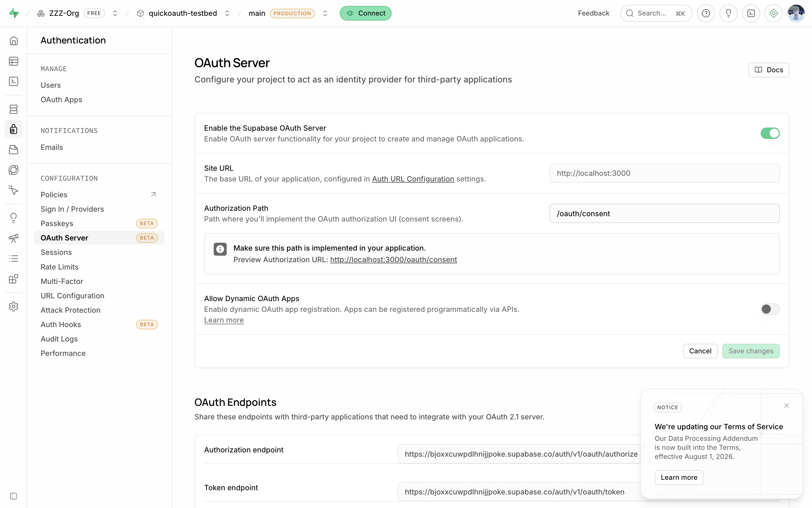
Task: Click the ZZZ-Org organization icon
Action: pos(41,13)
